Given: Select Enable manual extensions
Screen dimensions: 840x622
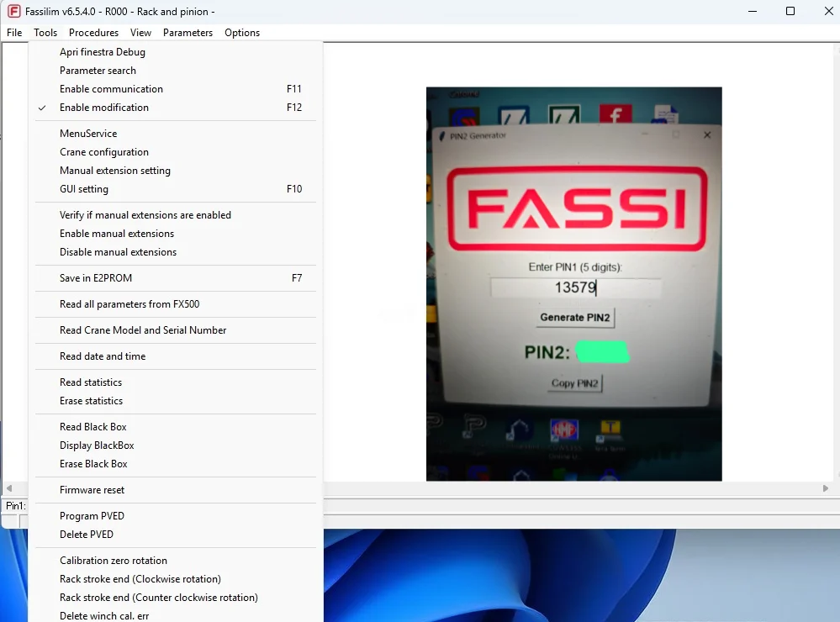Looking at the screenshot, I should (x=117, y=234).
